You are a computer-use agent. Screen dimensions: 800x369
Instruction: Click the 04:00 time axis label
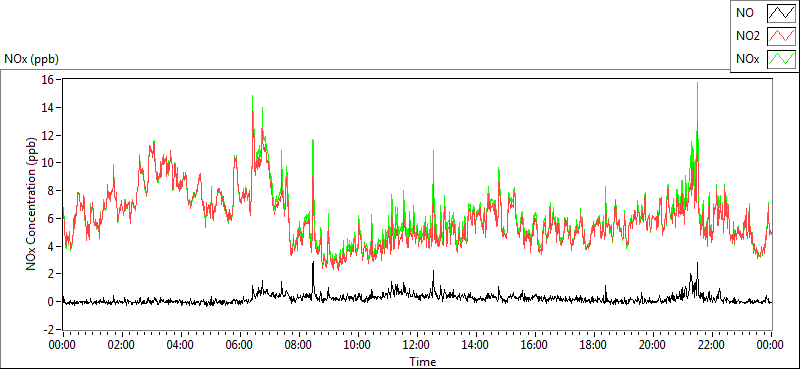[x=181, y=345]
